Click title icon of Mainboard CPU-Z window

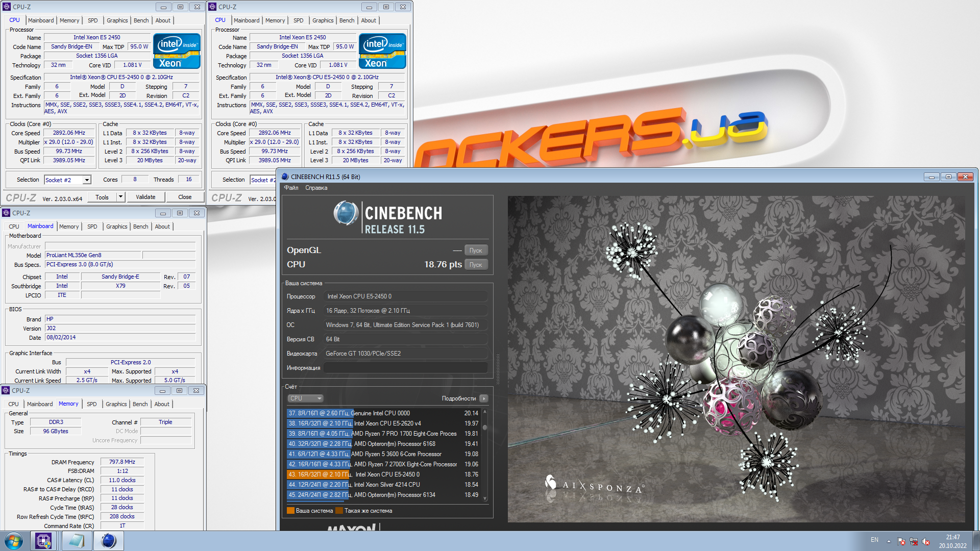6,213
